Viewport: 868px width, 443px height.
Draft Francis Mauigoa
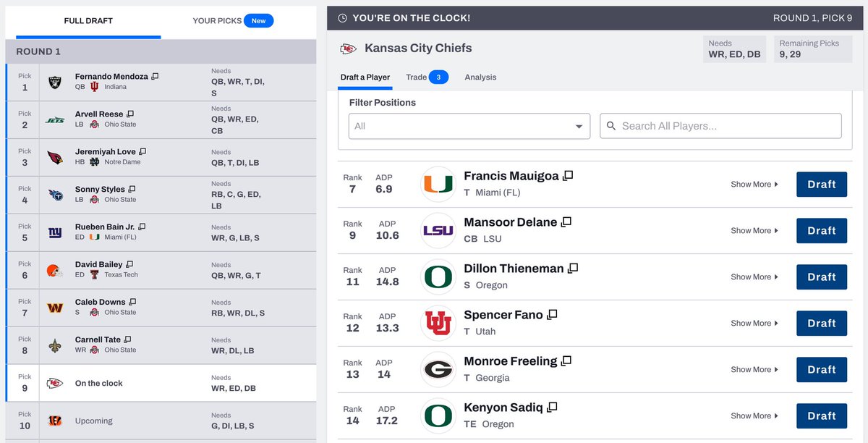(821, 185)
